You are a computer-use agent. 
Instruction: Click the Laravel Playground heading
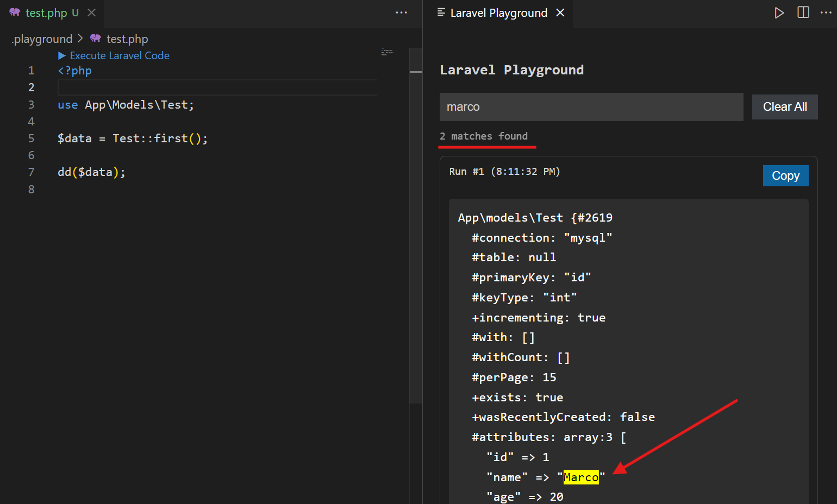(x=512, y=70)
